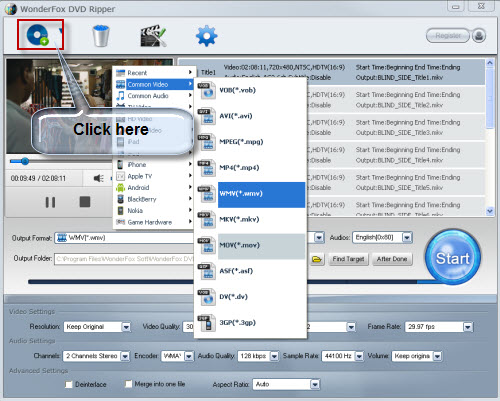Image resolution: width=500 pixels, height=401 pixels.
Task: Click the user account icon beside Register
Action: (x=479, y=35)
